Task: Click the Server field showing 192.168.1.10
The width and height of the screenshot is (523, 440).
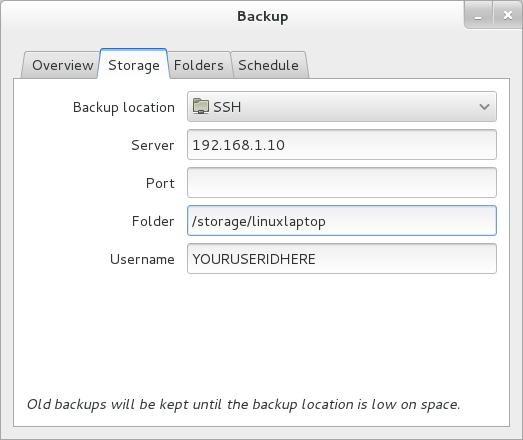Action: 342,145
